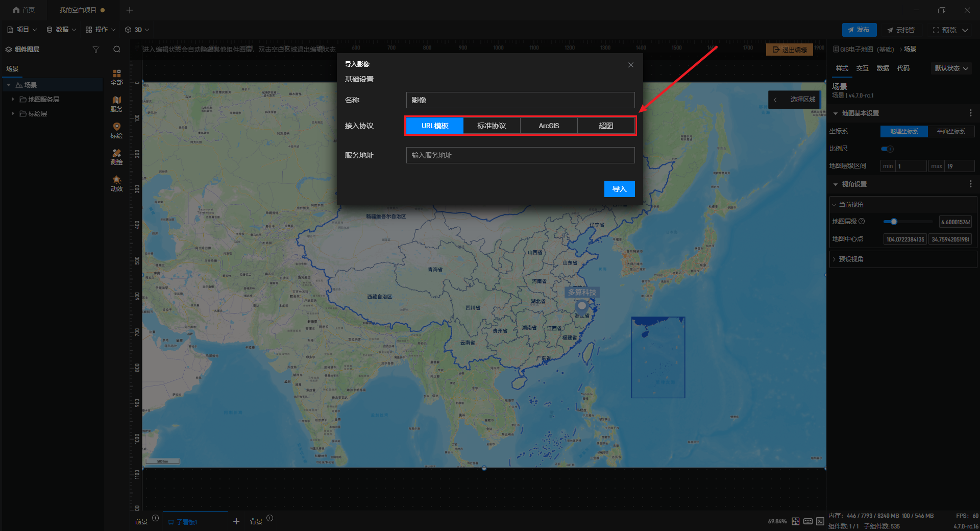Click the 导入 import button
This screenshot has height=531, width=980.
coord(619,189)
